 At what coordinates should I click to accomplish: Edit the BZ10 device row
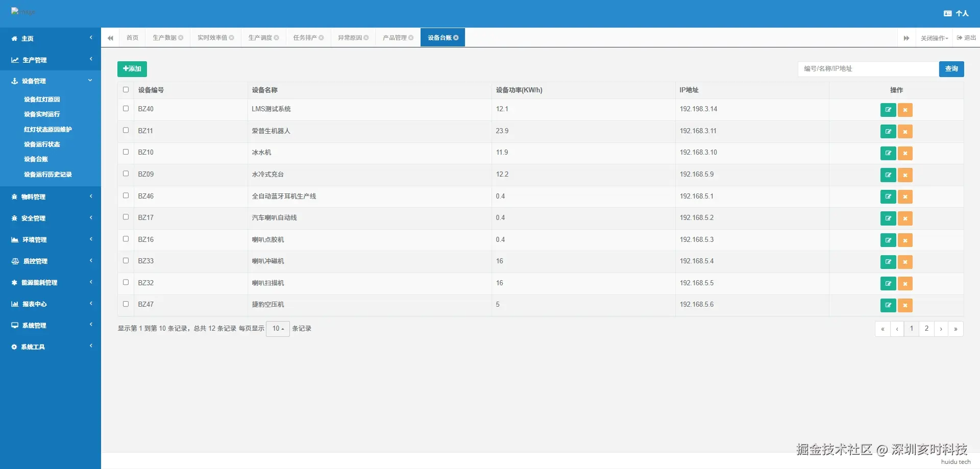(888, 153)
